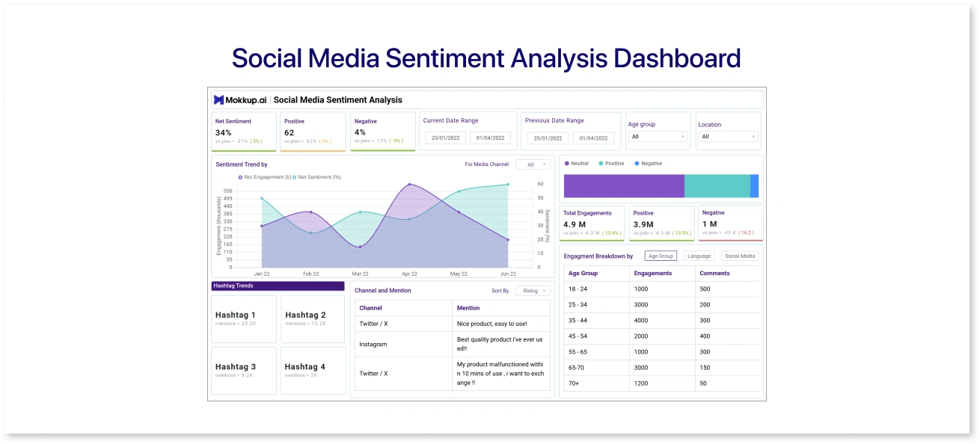Viewport: 980px width, 444px height.
Task: Open the Age group dropdown
Action: coord(658,137)
